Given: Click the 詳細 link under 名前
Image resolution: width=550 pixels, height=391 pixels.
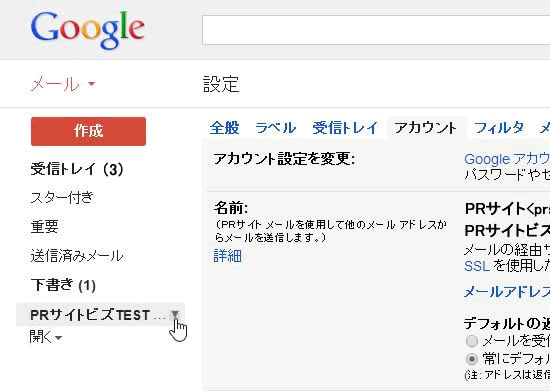Looking at the screenshot, I should tap(228, 256).
